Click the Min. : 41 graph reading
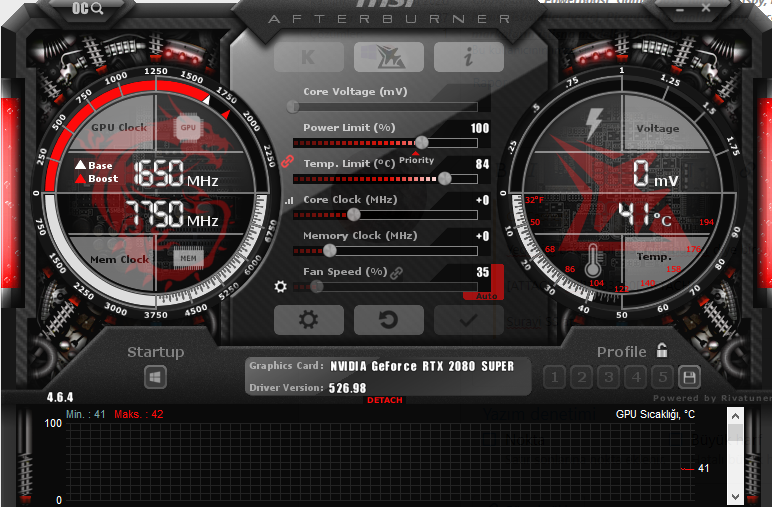Image resolution: width=772 pixels, height=507 pixels. (x=86, y=414)
